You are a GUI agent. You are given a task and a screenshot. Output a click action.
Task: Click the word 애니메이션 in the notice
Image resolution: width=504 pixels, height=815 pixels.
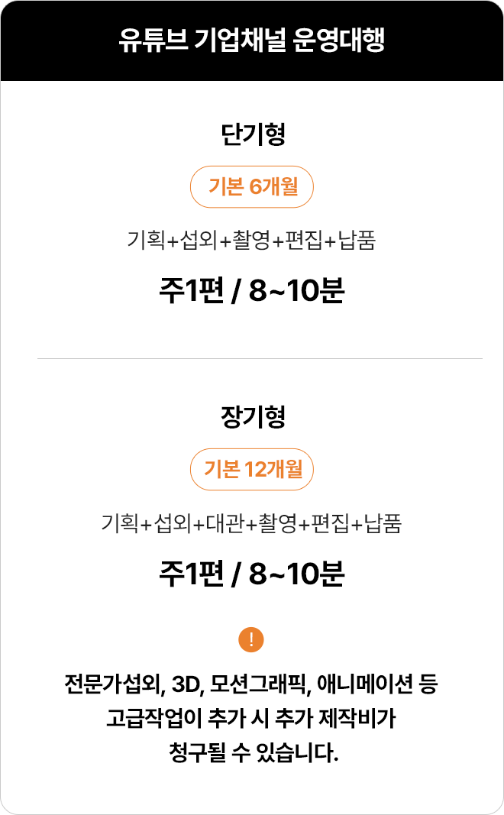click(x=365, y=684)
